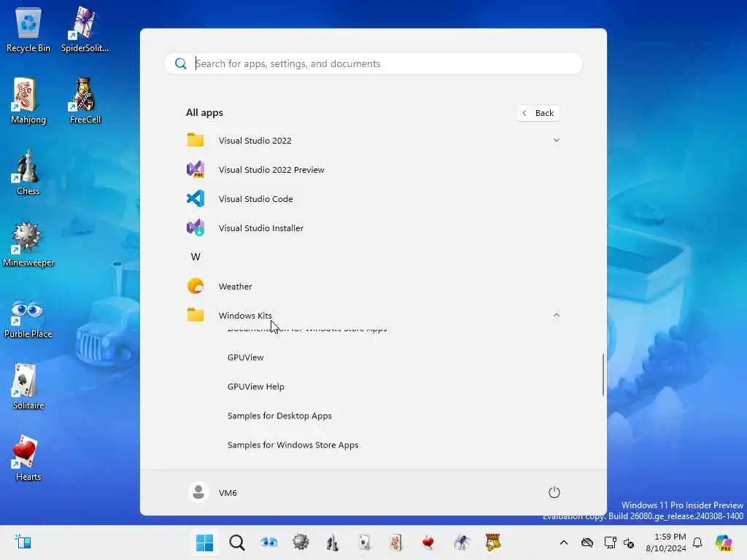Viewport: 747px width, 560px height.
Task: Open Minesweeper from the taskbar
Action: click(x=301, y=542)
